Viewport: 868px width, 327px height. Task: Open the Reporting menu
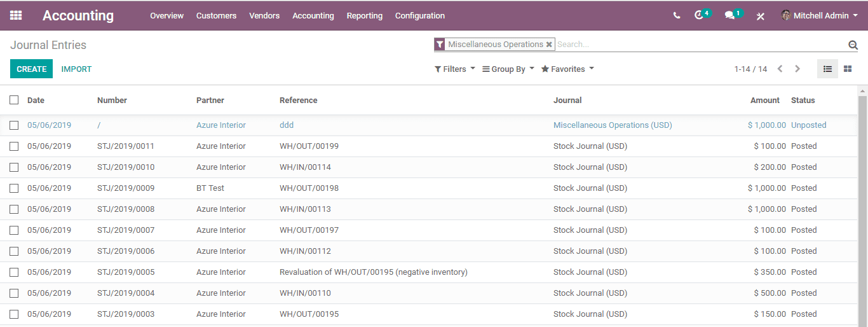coord(365,15)
